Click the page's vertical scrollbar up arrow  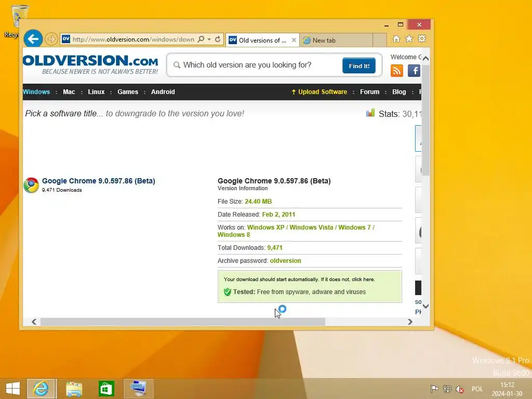pyautogui.click(x=426, y=58)
